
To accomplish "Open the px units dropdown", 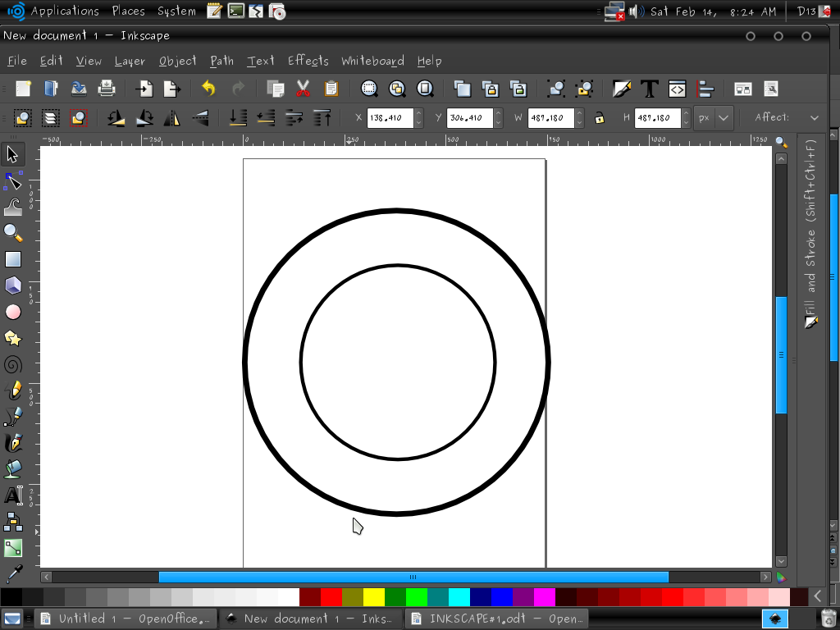I will pyautogui.click(x=712, y=118).
